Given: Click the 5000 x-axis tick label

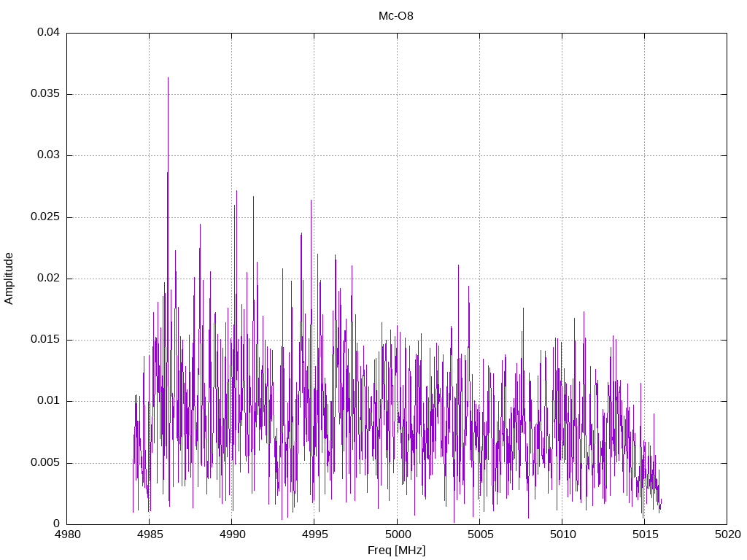Looking at the screenshot, I should click(x=397, y=534).
